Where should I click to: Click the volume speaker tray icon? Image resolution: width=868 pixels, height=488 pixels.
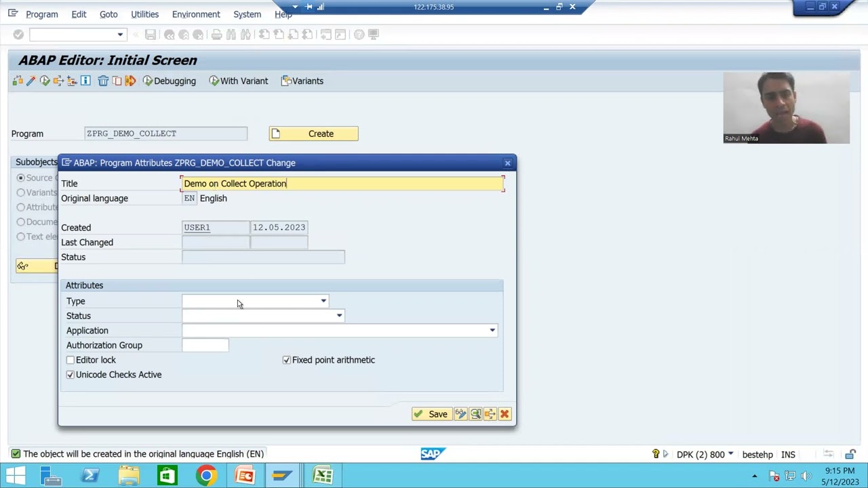pyautogui.click(x=806, y=476)
